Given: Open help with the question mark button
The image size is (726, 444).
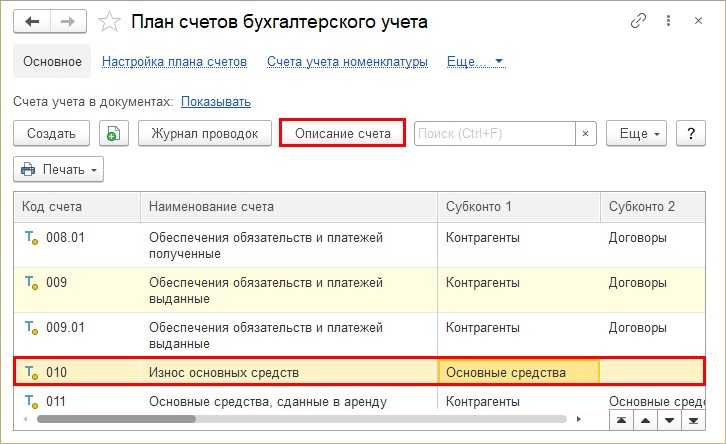Looking at the screenshot, I should tap(691, 133).
